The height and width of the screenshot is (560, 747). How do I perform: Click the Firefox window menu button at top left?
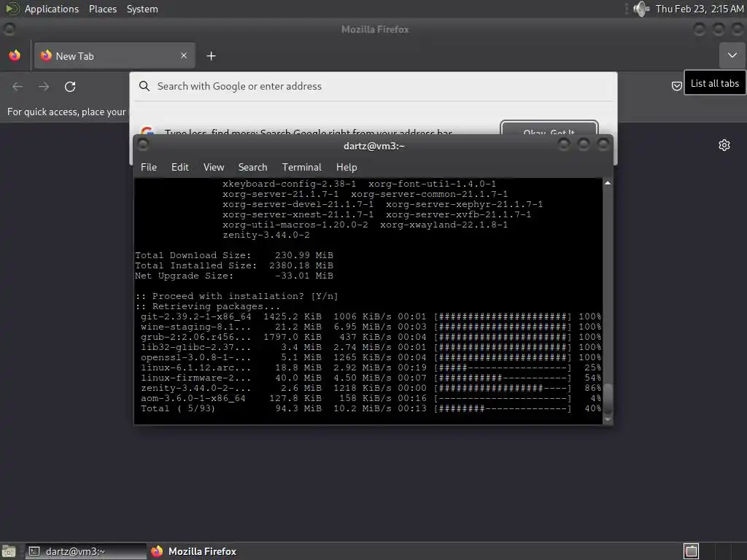(9, 29)
